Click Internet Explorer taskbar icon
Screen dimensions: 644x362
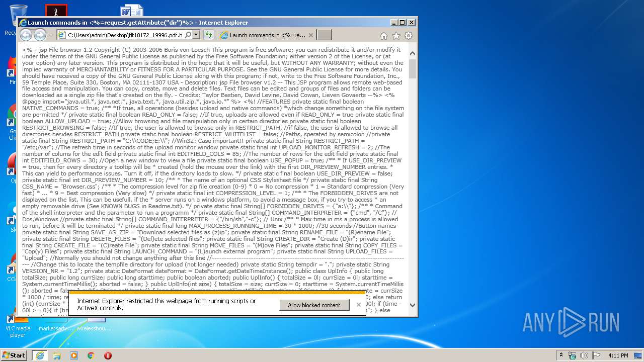click(40, 355)
